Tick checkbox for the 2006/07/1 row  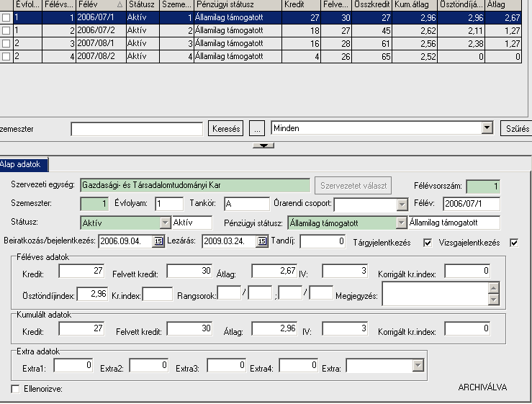pos(6,18)
